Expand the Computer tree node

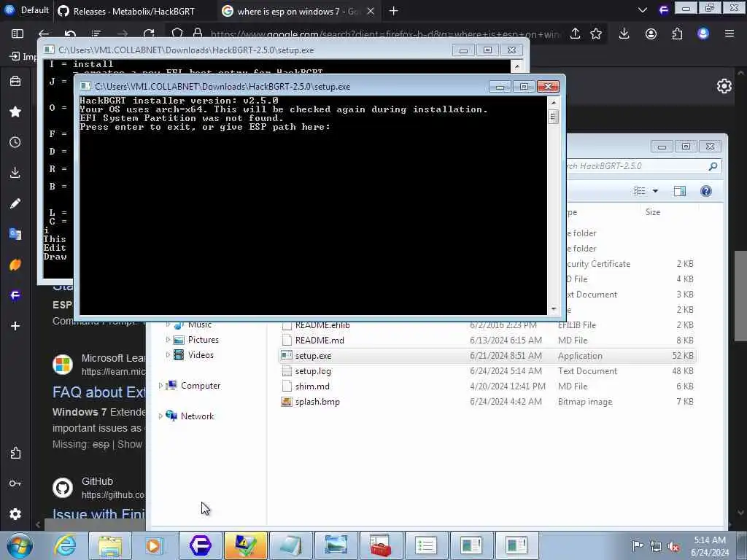(x=160, y=385)
